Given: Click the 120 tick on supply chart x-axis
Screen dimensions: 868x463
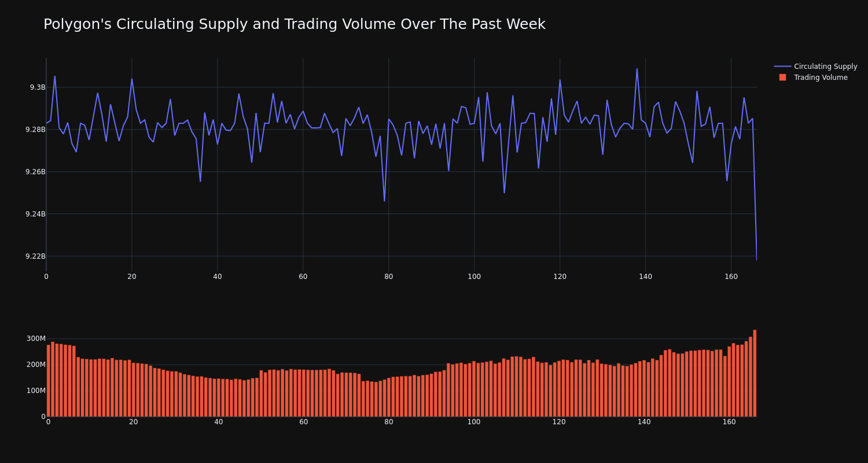Looking at the screenshot, I should pyautogui.click(x=560, y=277).
